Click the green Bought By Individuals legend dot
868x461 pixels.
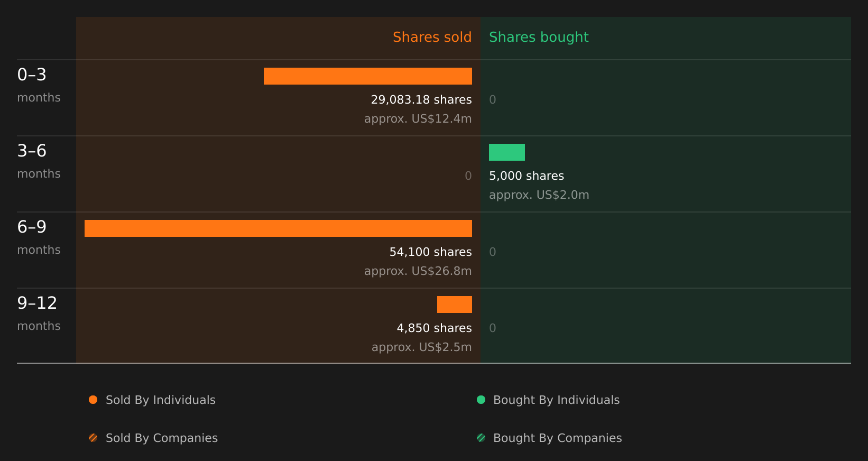click(481, 400)
